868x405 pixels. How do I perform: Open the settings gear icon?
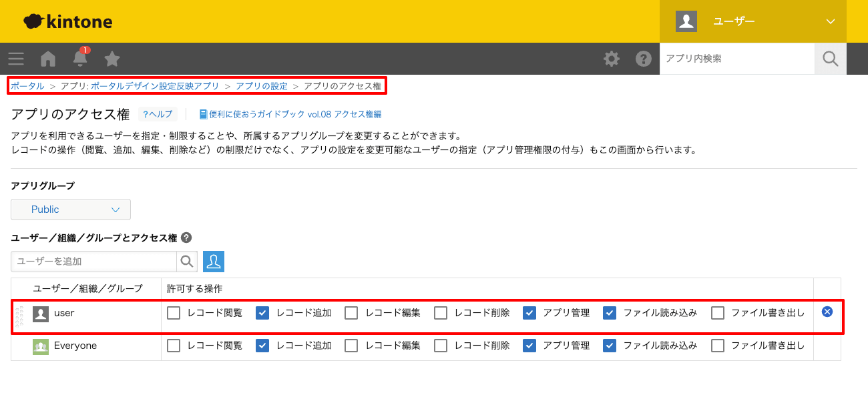[x=611, y=59]
